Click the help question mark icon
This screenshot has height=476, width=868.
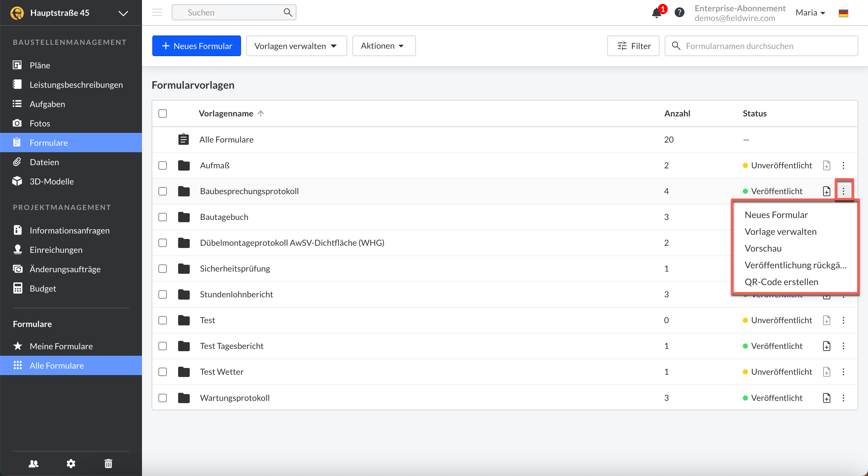click(x=679, y=13)
